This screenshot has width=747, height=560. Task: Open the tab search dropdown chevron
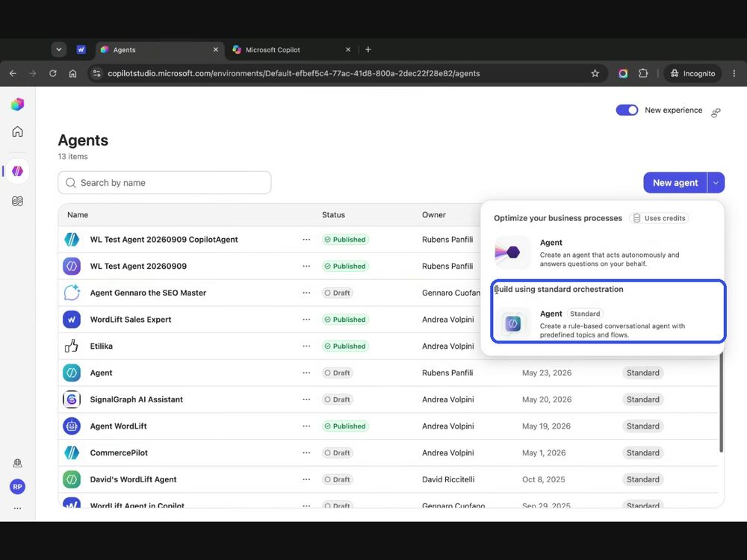(x=58, y=49)
